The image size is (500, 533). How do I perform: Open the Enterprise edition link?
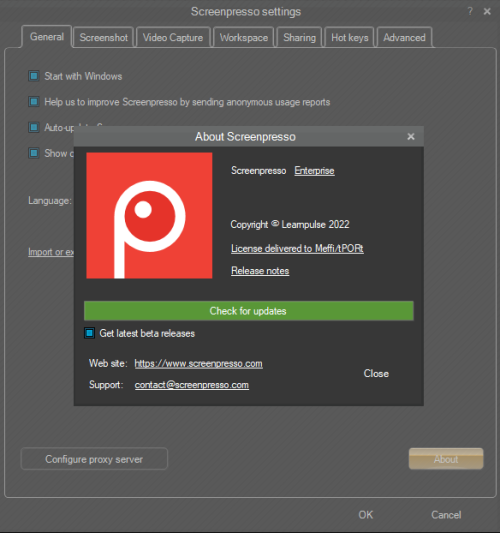pyautogui.click(x=314, y=171)
